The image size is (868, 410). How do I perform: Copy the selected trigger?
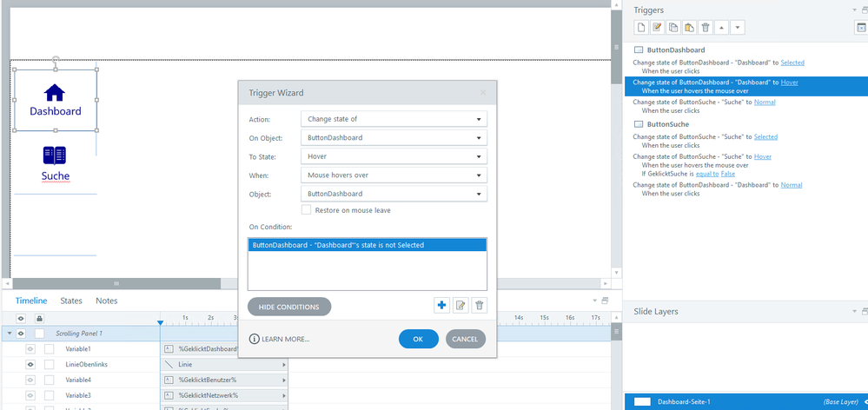(673, 28)
